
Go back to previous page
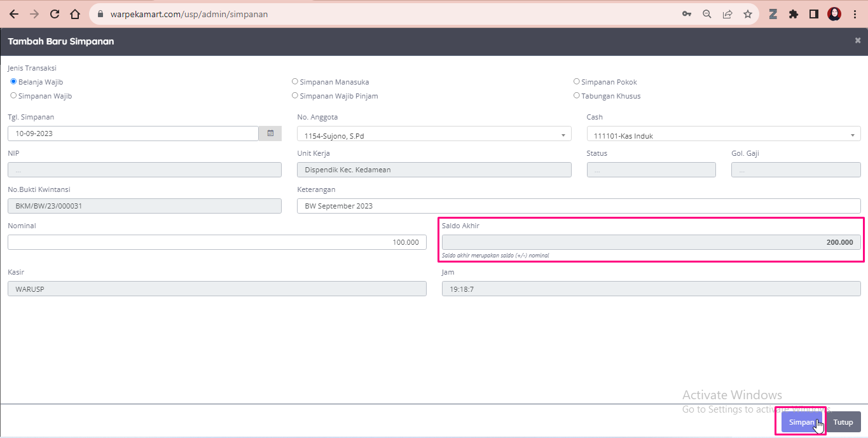tap(14, 14)
